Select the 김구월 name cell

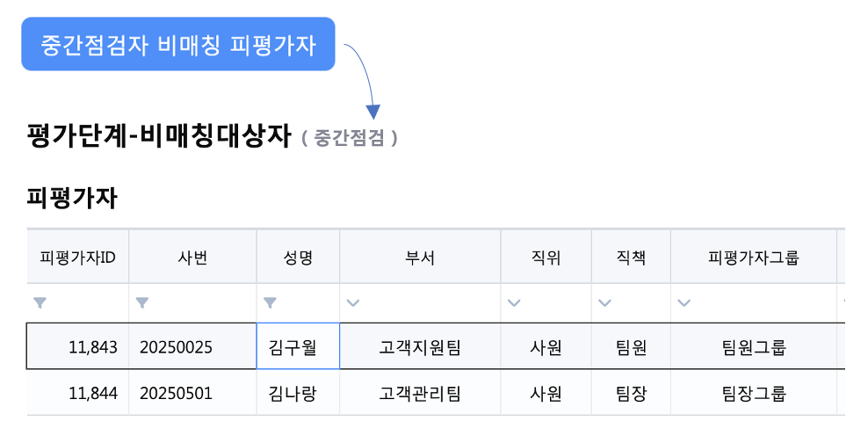(298, 347)
